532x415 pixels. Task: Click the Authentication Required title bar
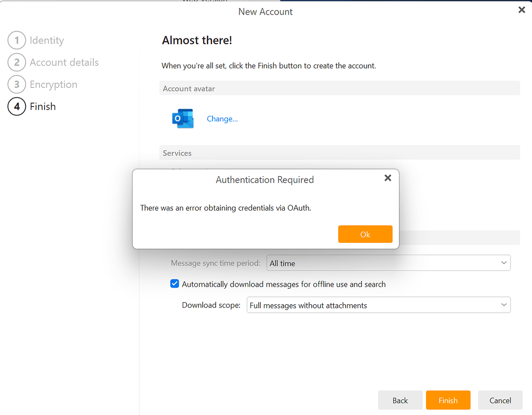pyautogui.click(x=264, y=180)
